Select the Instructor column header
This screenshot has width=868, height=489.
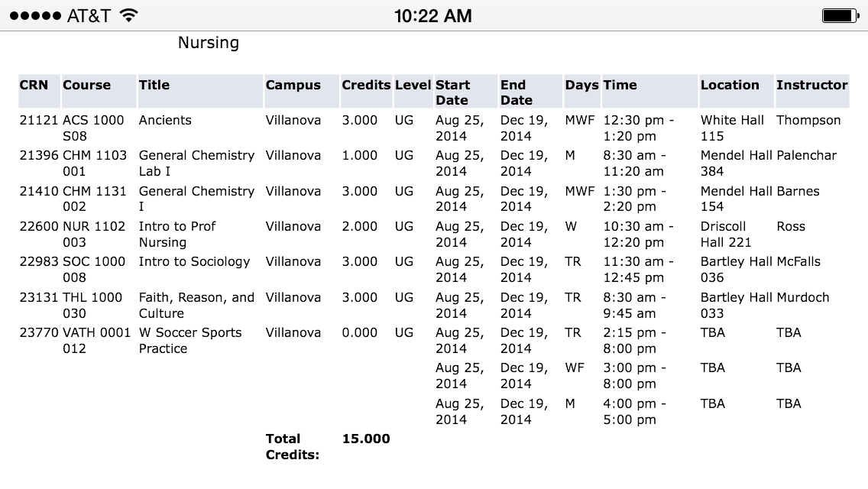[811, 85]
